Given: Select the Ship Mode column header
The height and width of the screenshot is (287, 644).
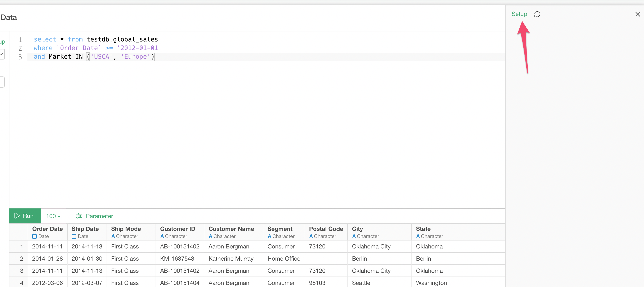Looking at the screenshot, I should point(131,232).
